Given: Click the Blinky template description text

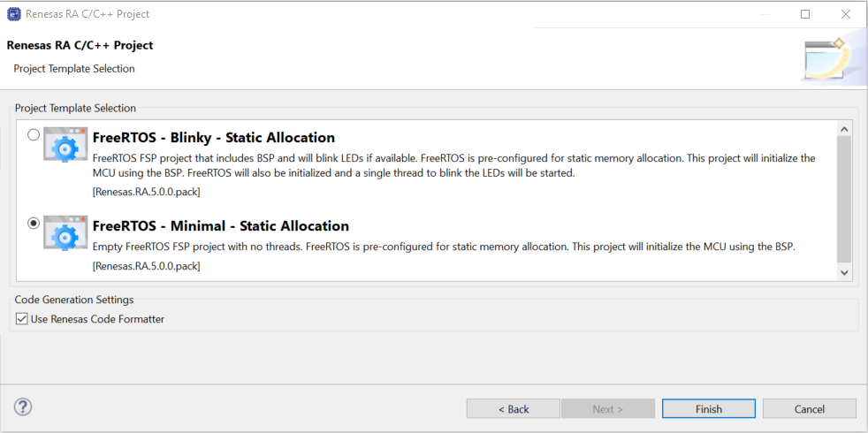Looking at the screenshot, I should coord(454,165).
